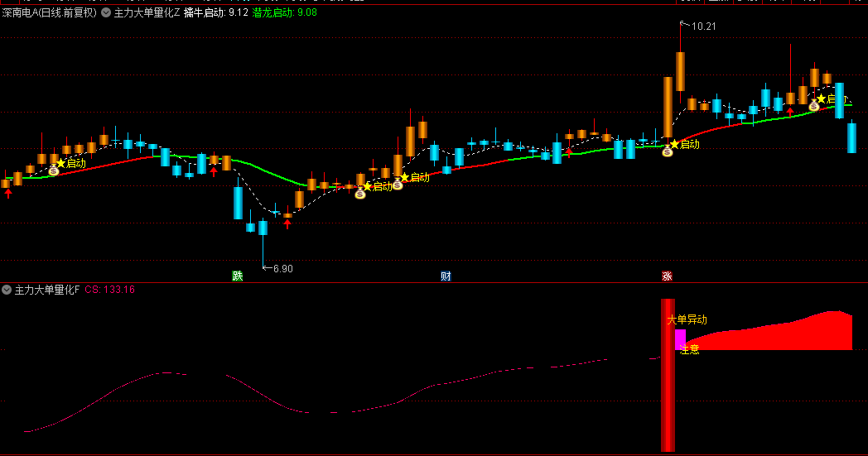This screenshot has height=456, width=868.
Task: Click the tall orange candle topping at 10.21
Action: (x=680, y=71)
